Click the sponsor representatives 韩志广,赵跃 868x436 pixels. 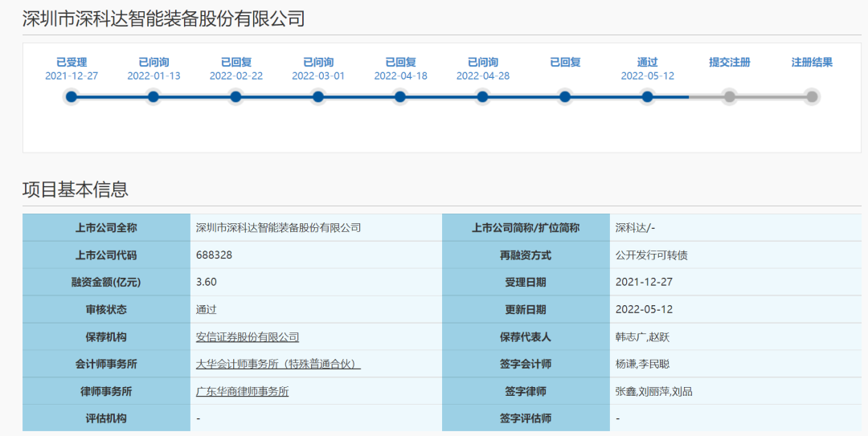pyautogui.click(x=643, y=337)
